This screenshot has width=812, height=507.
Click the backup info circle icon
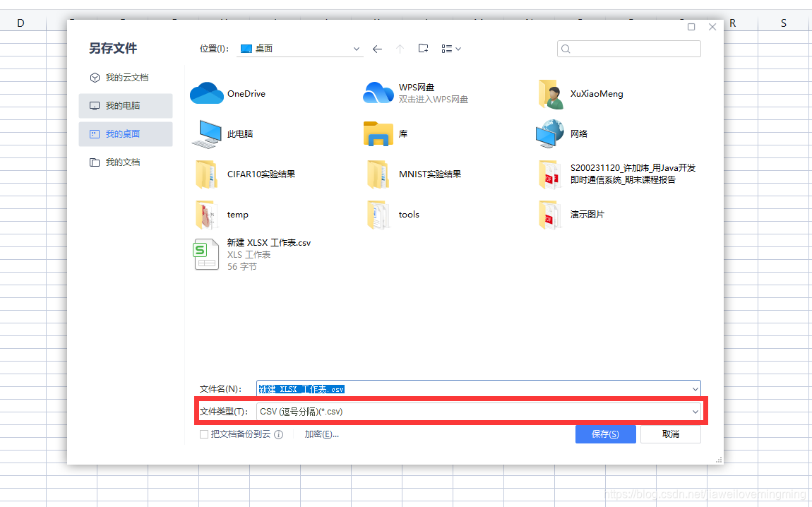coord(279,434)
